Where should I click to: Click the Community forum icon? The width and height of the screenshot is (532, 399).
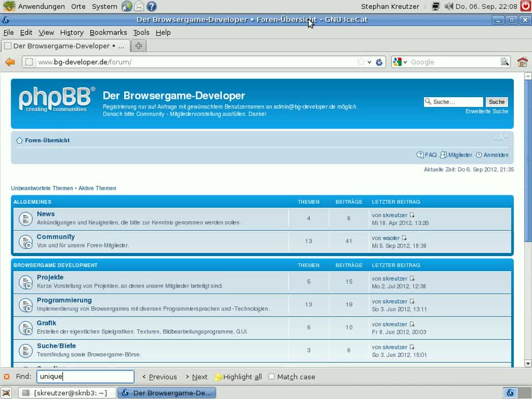click(25, 242)
